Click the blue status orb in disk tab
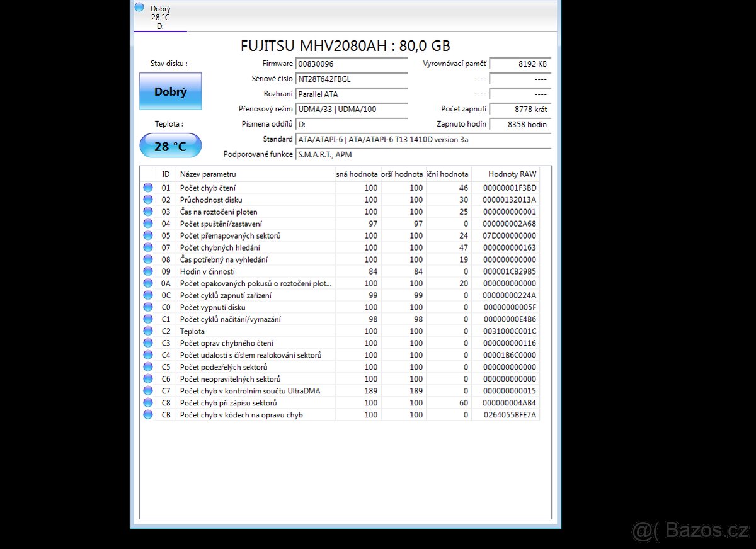The width and height of the screenshot is (756, 549). pos(139,7)
